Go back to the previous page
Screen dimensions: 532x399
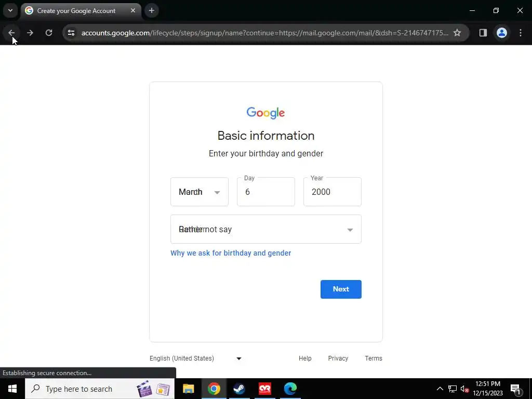pyautogui.click(x=11, y=33)
